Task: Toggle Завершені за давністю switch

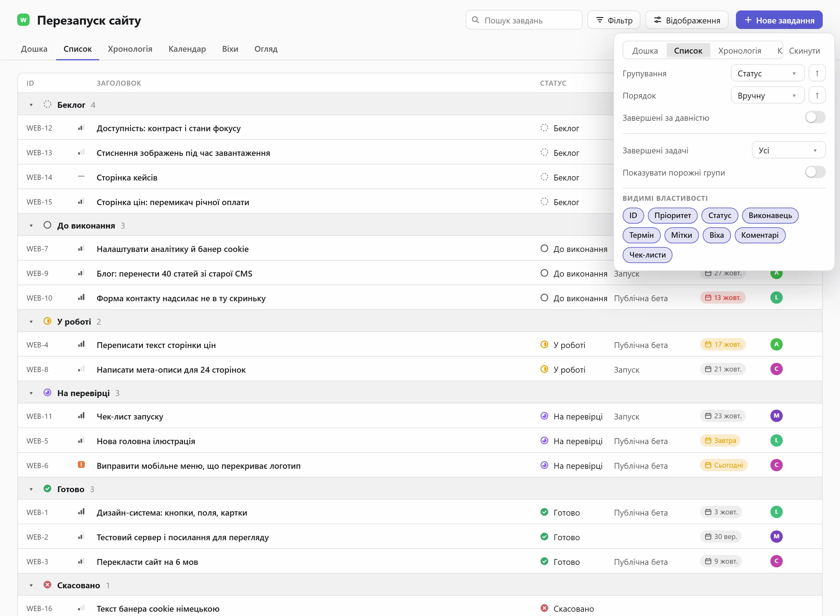Action: click(815, 117)
